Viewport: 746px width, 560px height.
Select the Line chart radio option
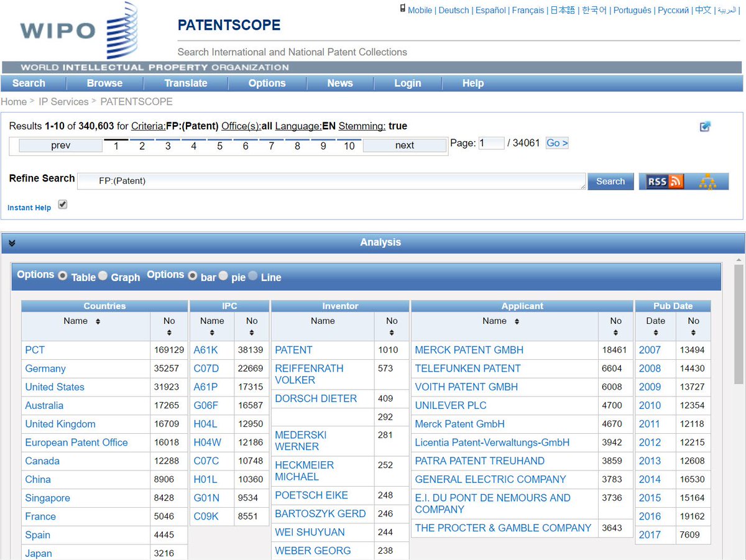[x=253, y=275]
